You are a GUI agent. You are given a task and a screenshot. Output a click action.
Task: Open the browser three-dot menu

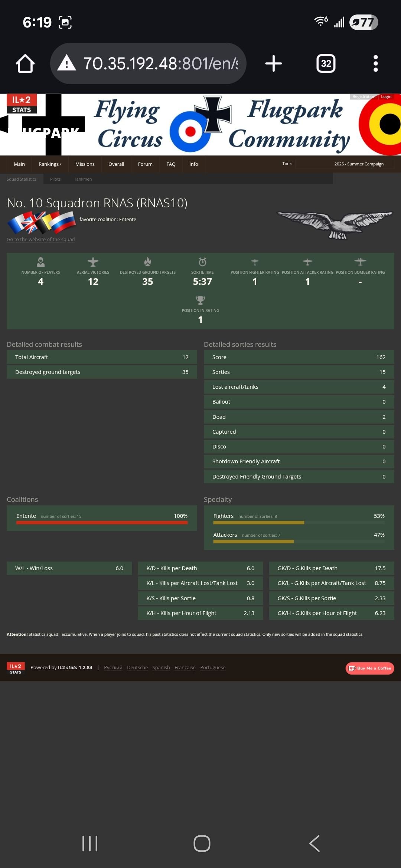[375, 63]
